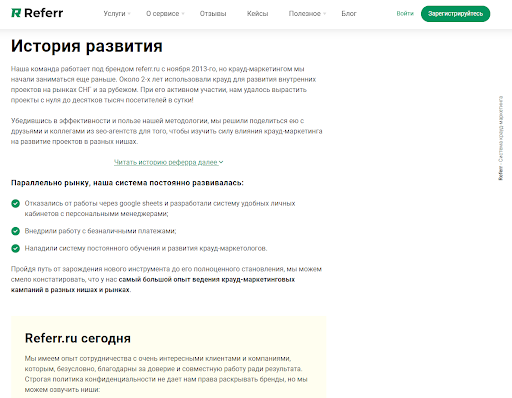Click list text starting Отказались от работы через google sheets

point(160,208)
